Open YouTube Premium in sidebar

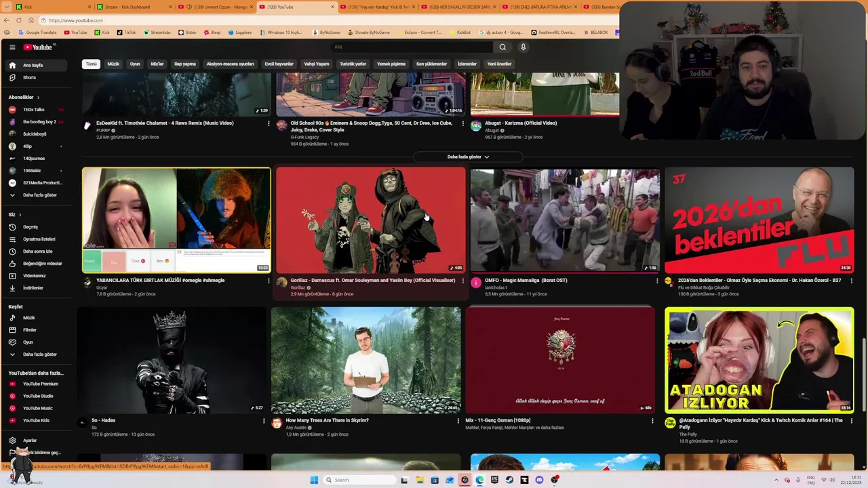37,384
